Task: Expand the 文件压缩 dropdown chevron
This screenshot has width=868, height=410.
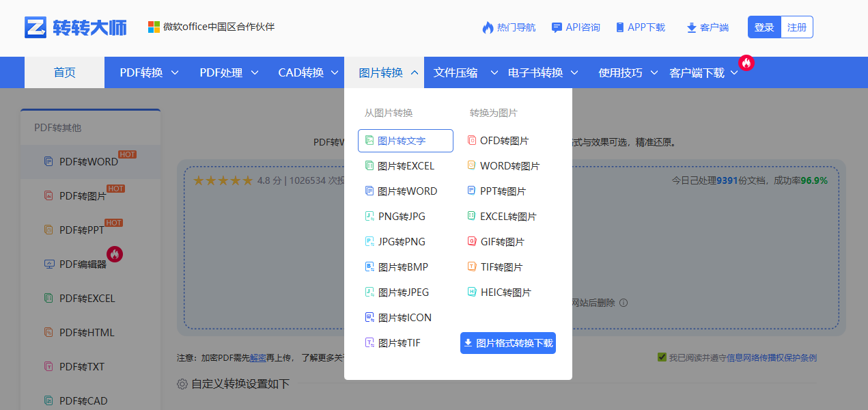Action: (x=494, y=72)
